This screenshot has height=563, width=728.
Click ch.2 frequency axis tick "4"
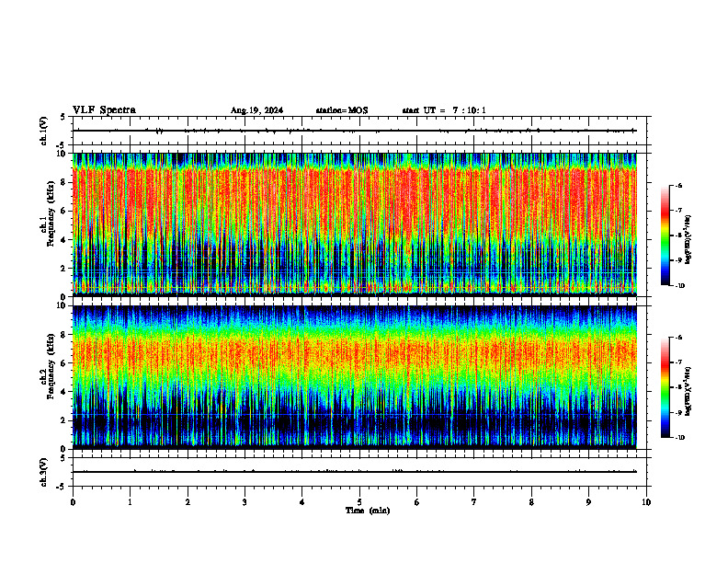[x=63, y=392]
